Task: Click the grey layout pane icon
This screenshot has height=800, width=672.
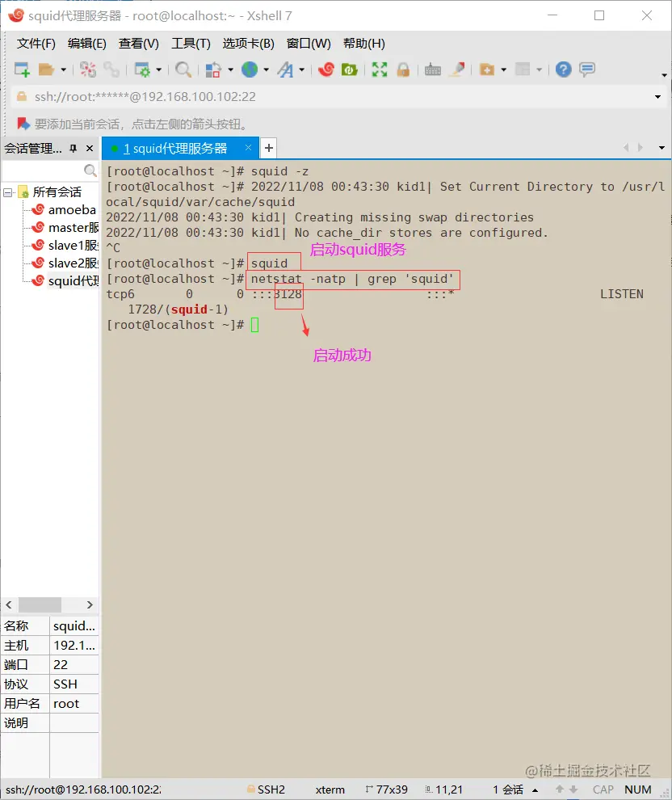Action: 523,69
